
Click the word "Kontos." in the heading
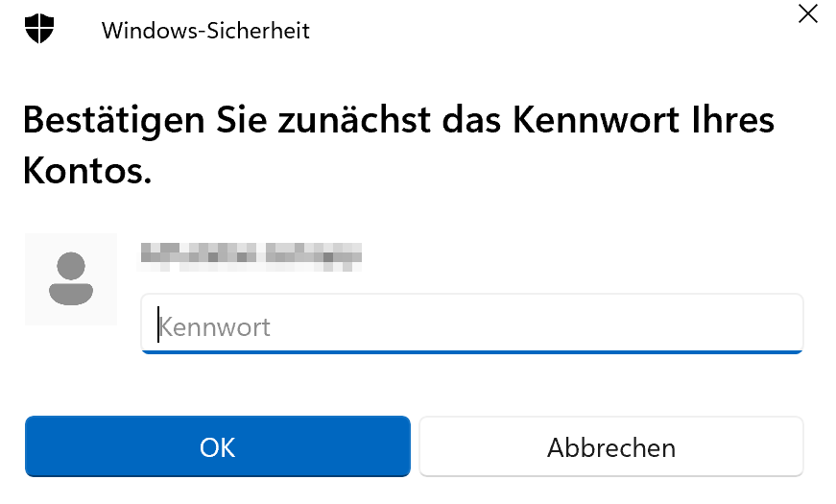point(86,173)
